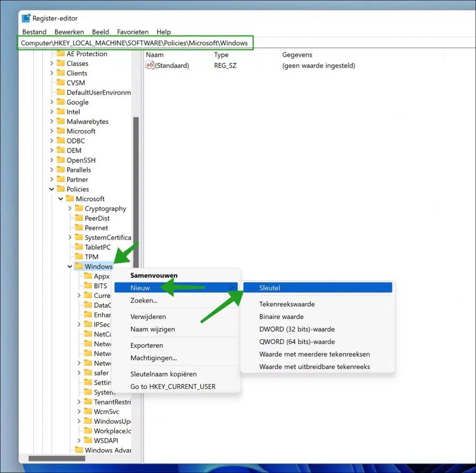Click the BITS folder icon
Viewport: 476px width, 473px height.
tap(88, 286)
